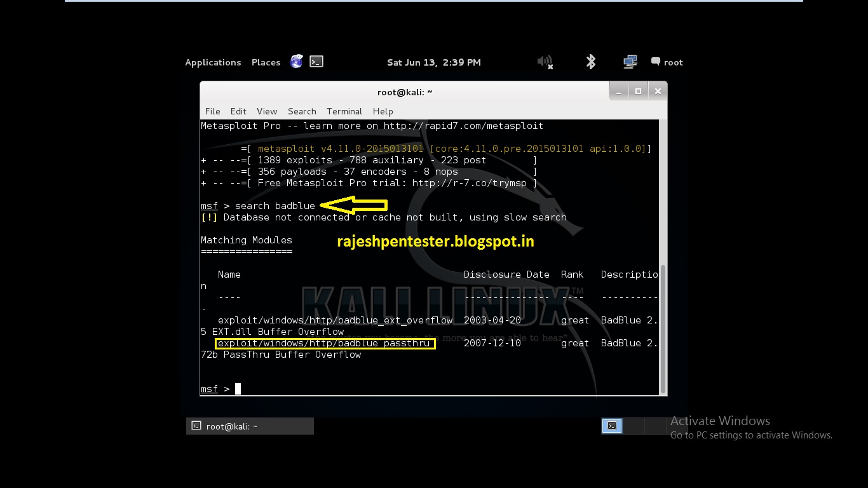868x488 pixels.
Task: Click the terminal icon in the bottom-right tray
Action: [x=611, y=426]
